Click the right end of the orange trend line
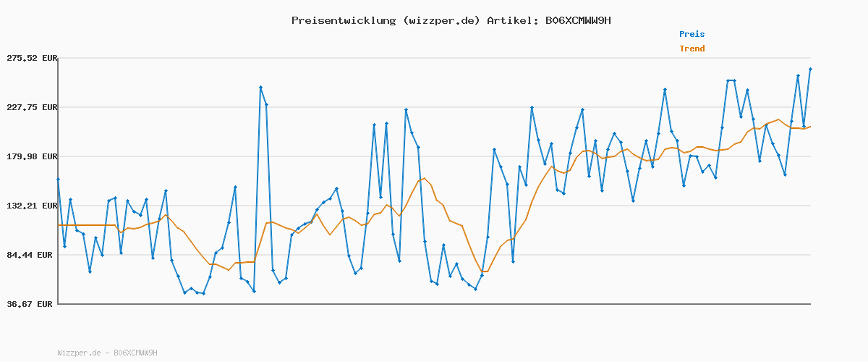Screen dimensions: 868x362 coord(810,127)
